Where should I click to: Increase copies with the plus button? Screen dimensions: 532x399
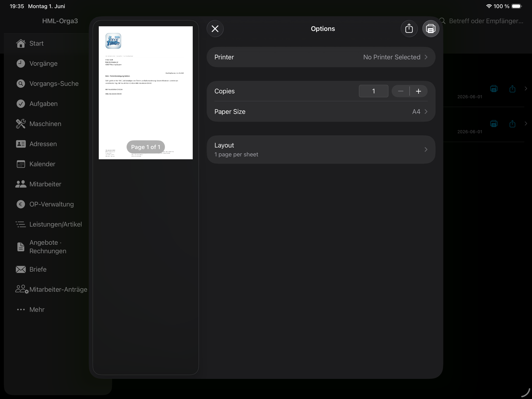pyautogui.click(x=418, y=91)
